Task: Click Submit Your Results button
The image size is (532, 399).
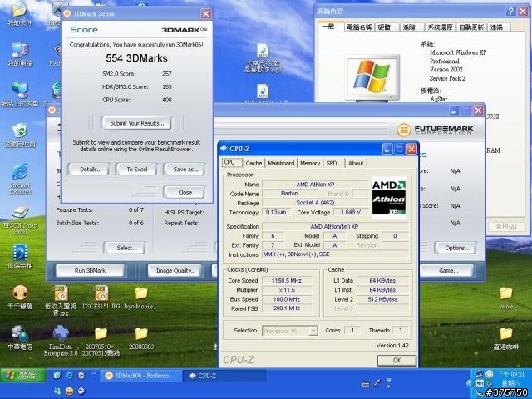Action: click(x=136, y=123)
